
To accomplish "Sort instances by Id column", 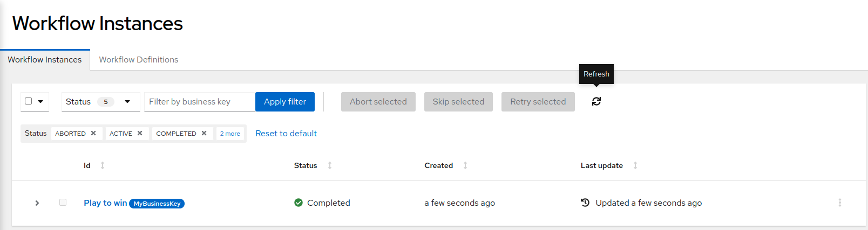I will click(x=103, y=165).
